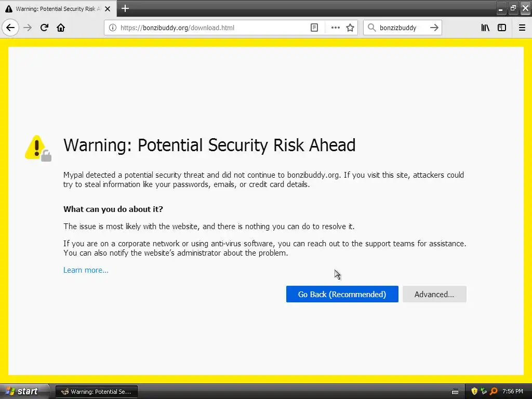Open page actions three-dot menu
532x399 pixels.
[x=335, y=28]
